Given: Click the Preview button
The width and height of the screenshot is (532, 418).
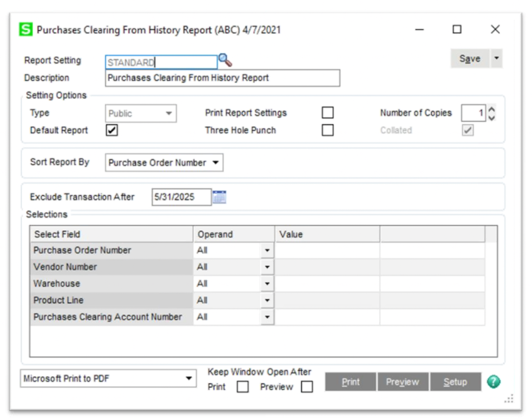Looking at the screenshot, I should (x=403, y=382).
